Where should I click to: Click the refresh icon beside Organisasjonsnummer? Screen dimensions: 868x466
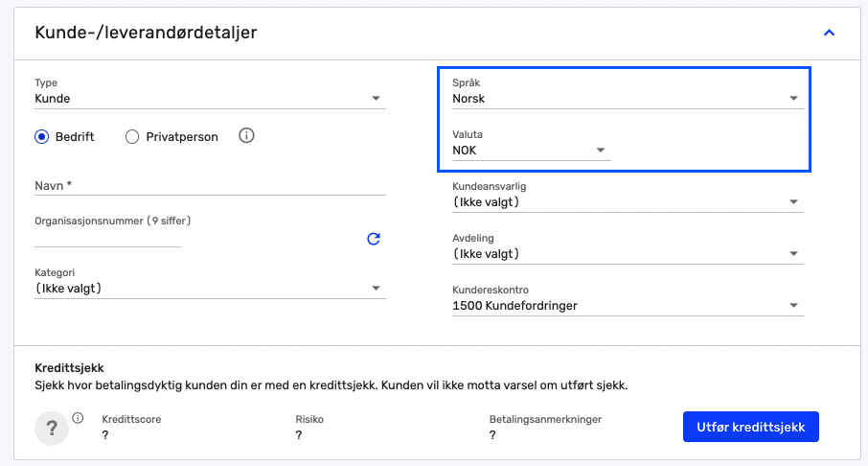[x=374, y=239]
